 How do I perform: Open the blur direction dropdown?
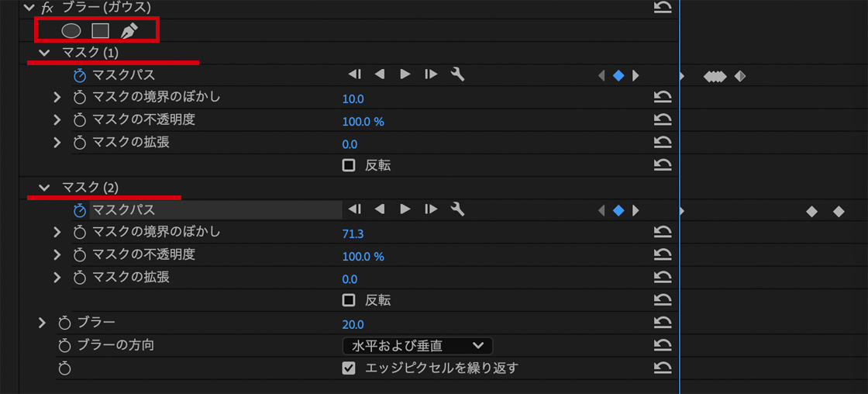[x=417, y=345]
